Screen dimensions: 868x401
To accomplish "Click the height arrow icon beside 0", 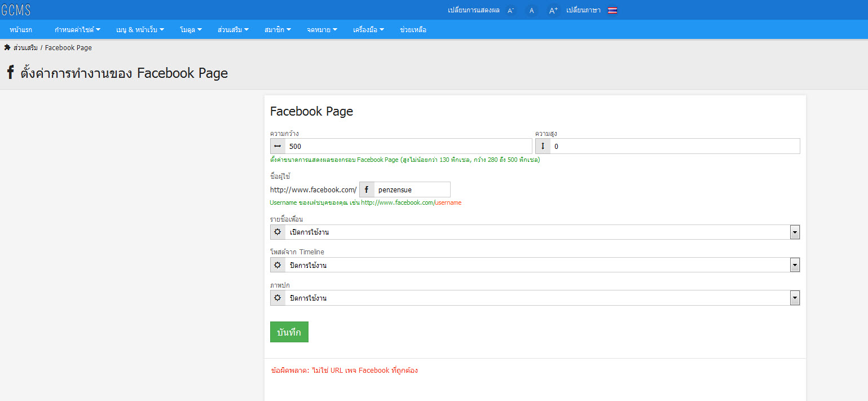I will pos(543,146).
